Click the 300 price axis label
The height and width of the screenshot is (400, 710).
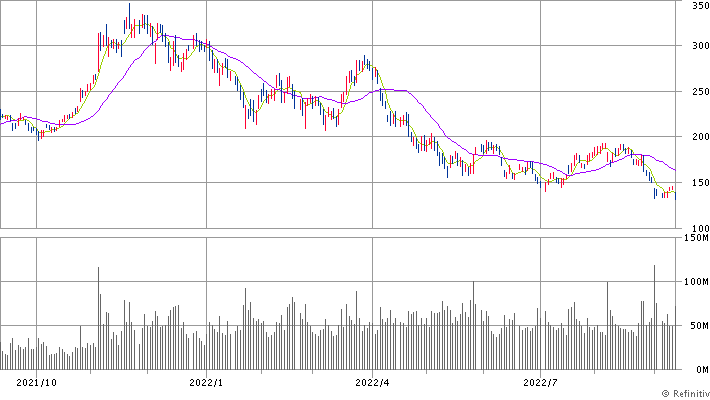click(x=697, y=46)
